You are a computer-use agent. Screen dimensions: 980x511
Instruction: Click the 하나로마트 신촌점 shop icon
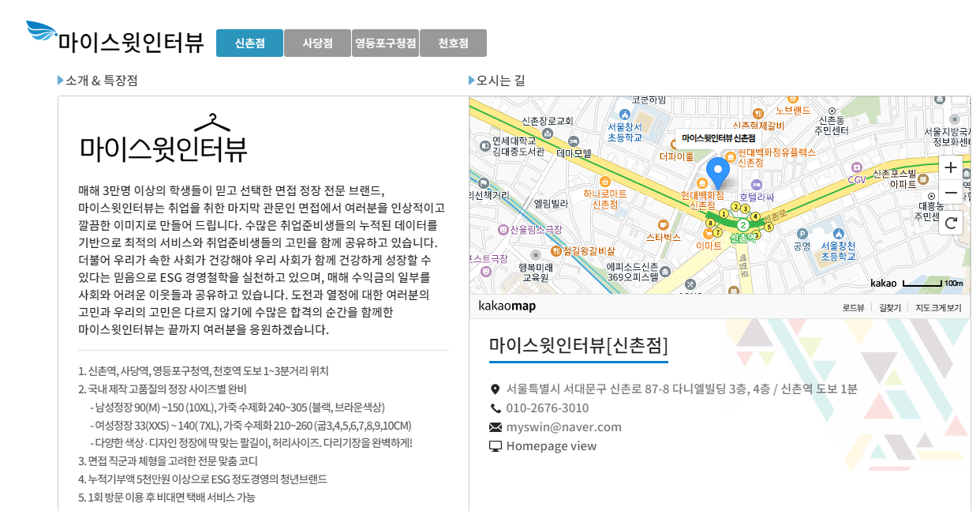point(604,181)
